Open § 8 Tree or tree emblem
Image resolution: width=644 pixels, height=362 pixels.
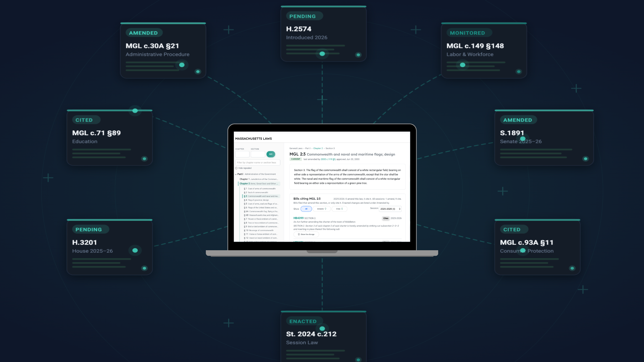pyautogui.click(x=261, y=223)
